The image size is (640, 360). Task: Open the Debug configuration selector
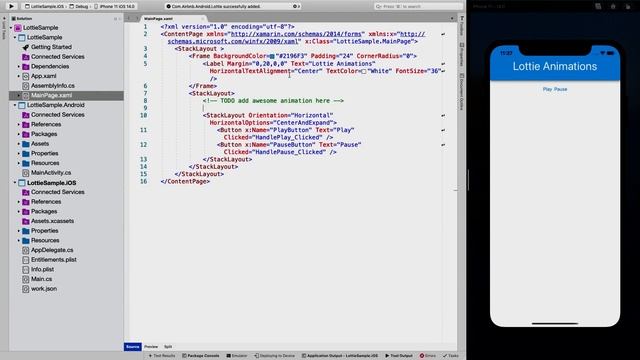[x=79, y=7]
